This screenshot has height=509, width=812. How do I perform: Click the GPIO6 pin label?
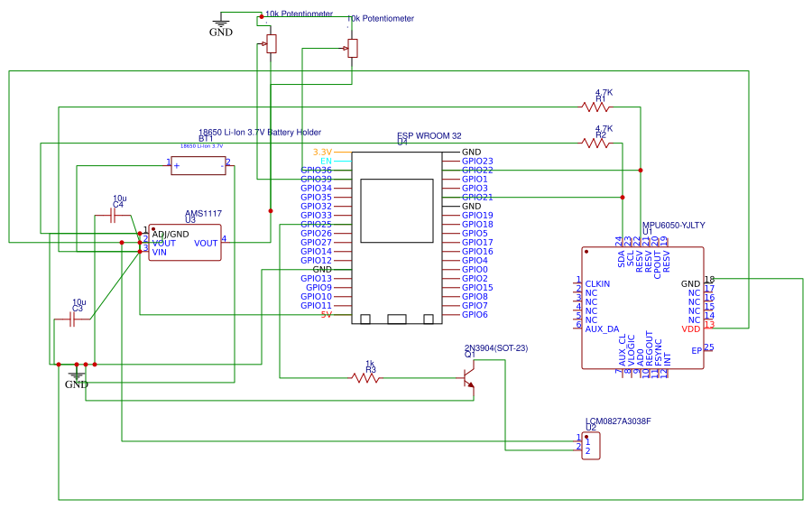[x=475, y=315]
